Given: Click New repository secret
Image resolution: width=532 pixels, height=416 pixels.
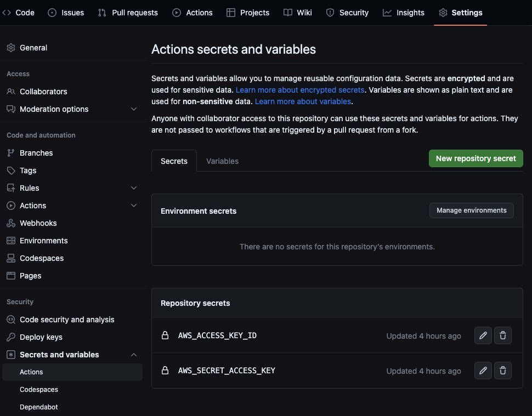Looking at the screenshot, I should [x=475, y=158].
